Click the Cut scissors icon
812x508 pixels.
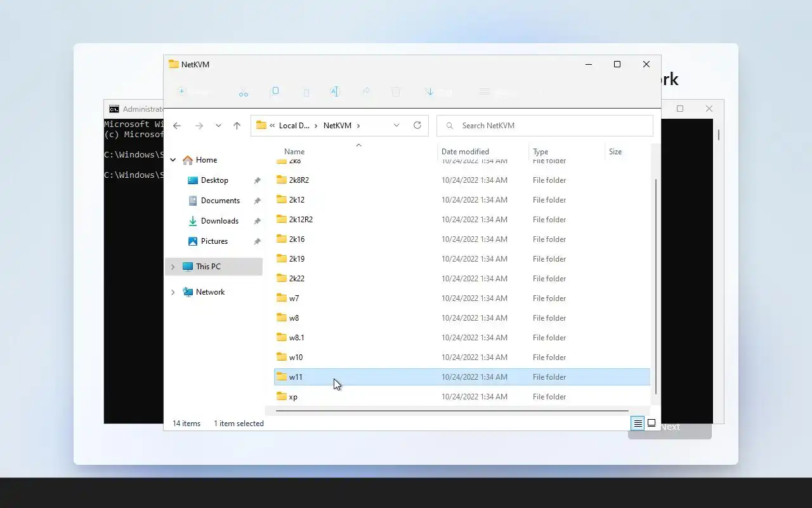244,92
